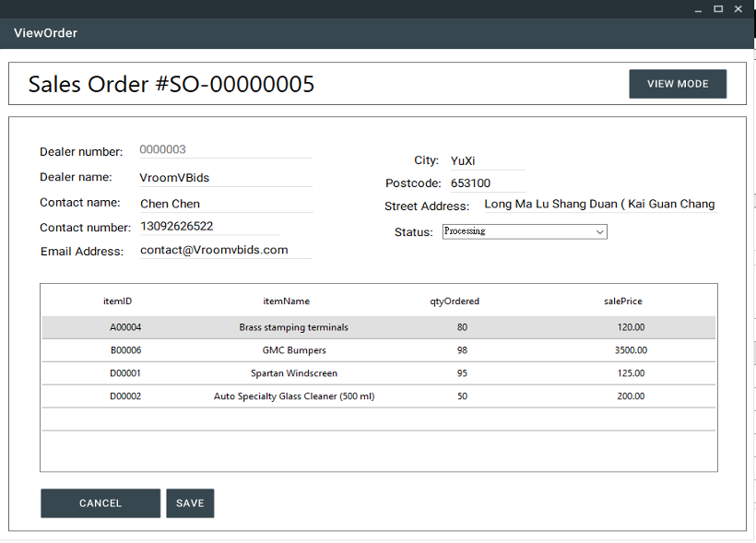Viewport: 756px width, 543px height.
Task: Click the disabled Dealer number field
Action: pos(225,149)
